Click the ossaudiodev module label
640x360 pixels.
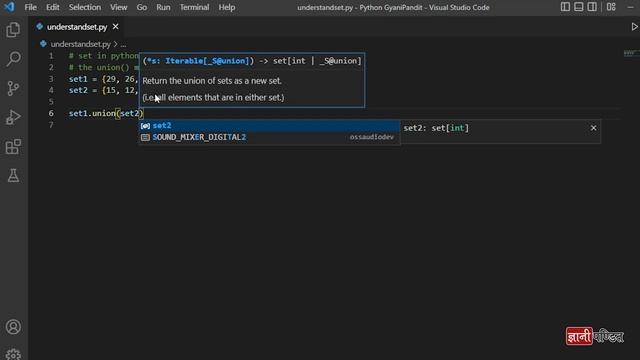point(371,138)
